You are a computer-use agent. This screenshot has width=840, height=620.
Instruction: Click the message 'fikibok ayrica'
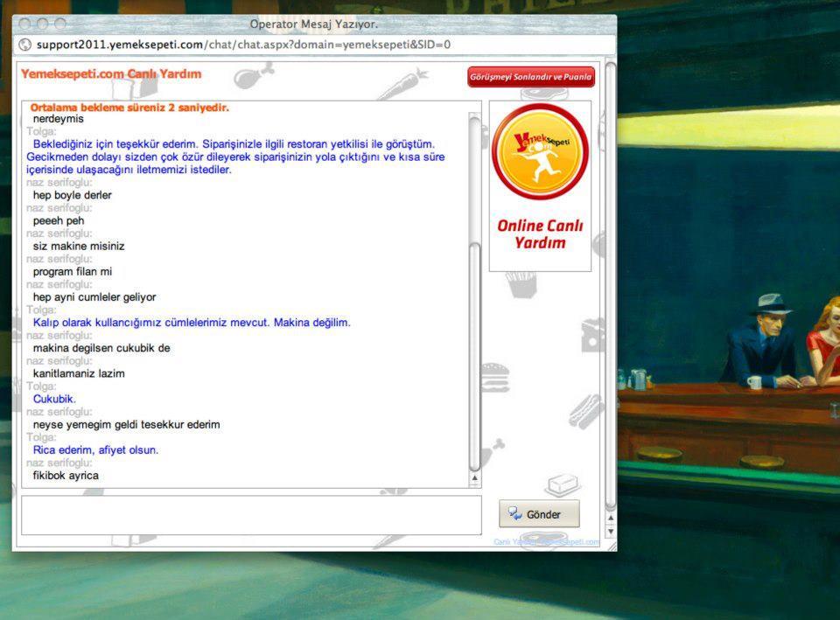[x=66, y=476]
